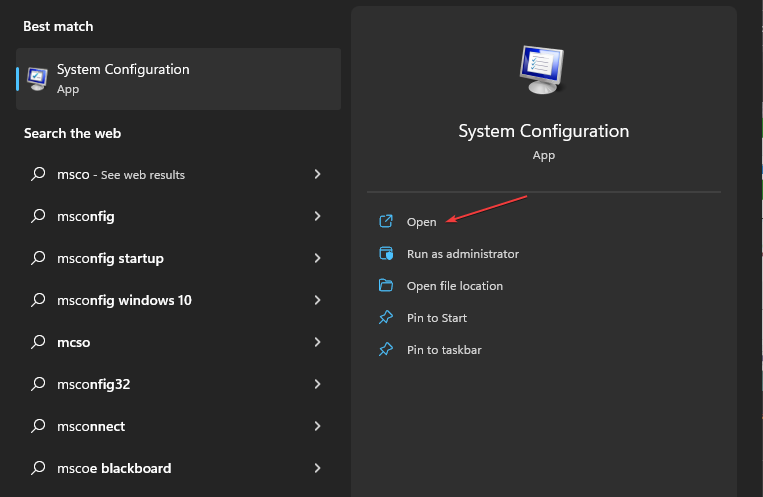Screen dimensions: 763x497
Task: Click the Run as administrator shield icon
Action: click(386, 254)
